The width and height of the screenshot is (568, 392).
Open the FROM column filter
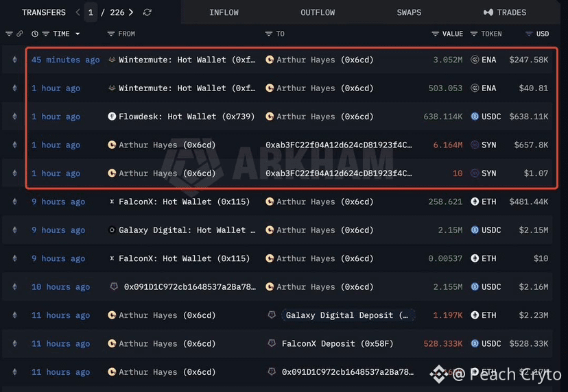pos(111,34)
